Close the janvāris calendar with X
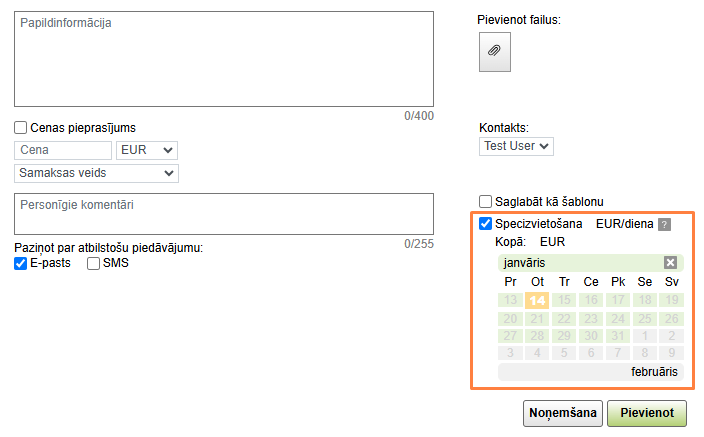The image size is (704, 437). 671,262
